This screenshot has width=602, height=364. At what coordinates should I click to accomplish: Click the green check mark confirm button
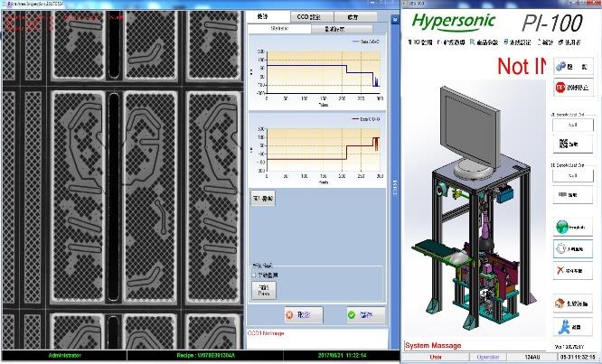coord(365,314)
